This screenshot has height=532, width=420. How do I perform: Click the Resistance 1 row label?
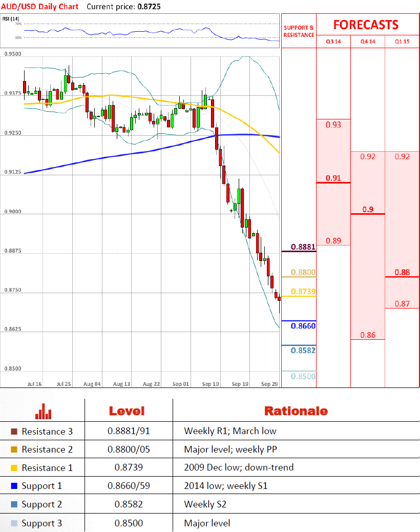click(x=47, y=468)
